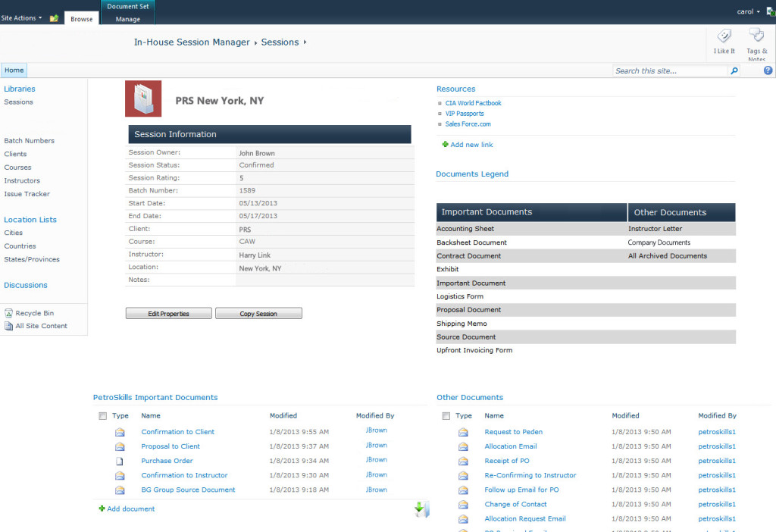Viewport: 776px width, 532px height.
Task: Click type icon for BG Group Source Document
Action: 120,490
